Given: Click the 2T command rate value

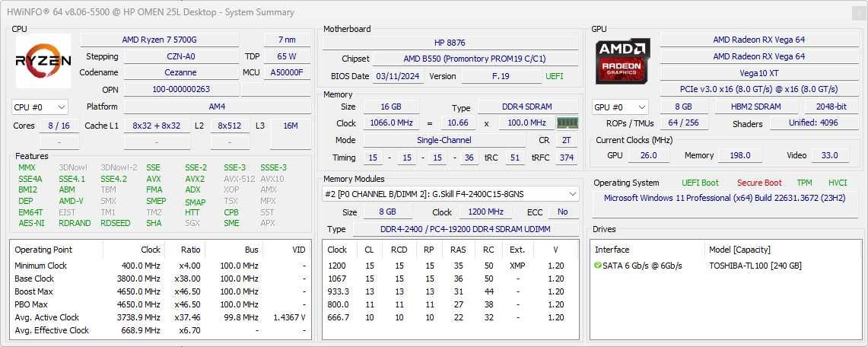Looking at the screenshot, I should coord(566,140).
